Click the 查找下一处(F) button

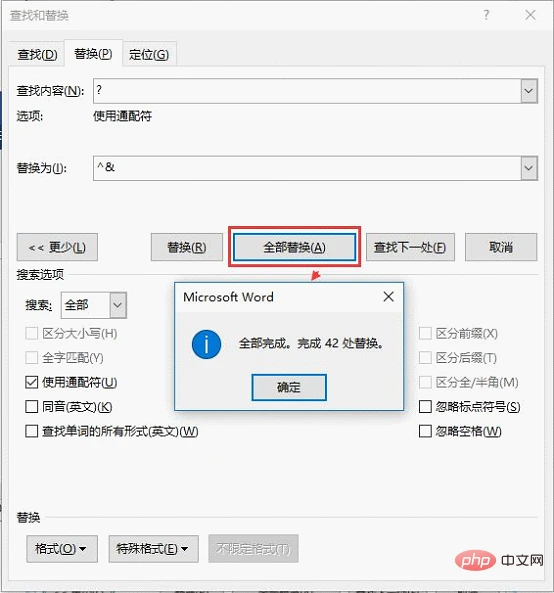tap(410, 247)
